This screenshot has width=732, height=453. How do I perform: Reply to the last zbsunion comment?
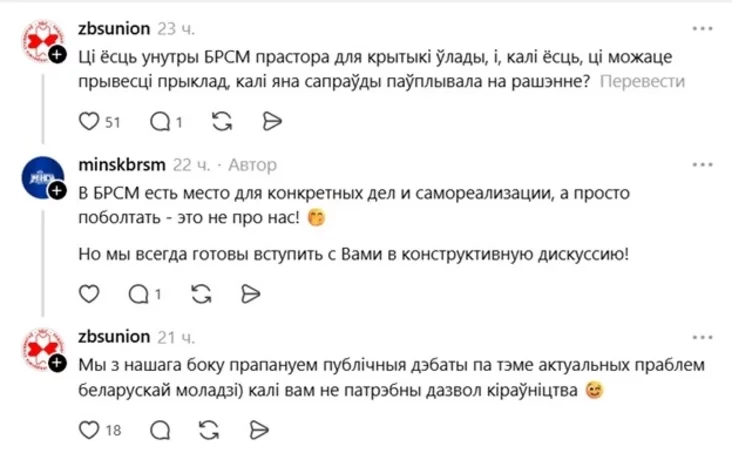tap(159, 430)
